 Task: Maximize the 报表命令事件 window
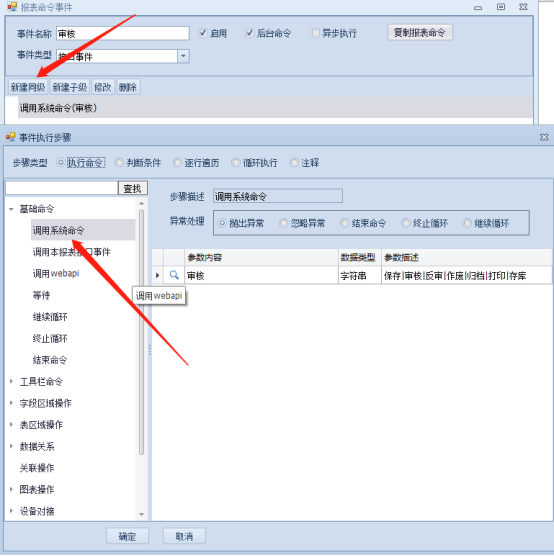(500, 7)
